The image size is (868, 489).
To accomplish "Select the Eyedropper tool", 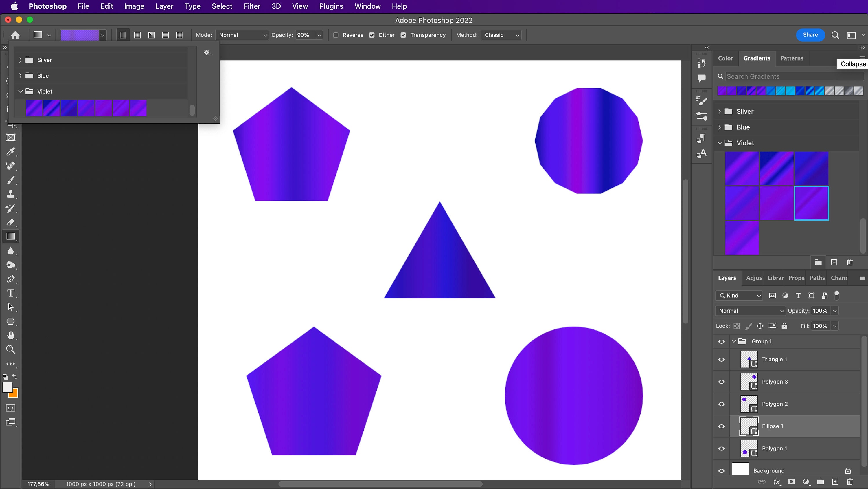I will (x=11, y=152).
